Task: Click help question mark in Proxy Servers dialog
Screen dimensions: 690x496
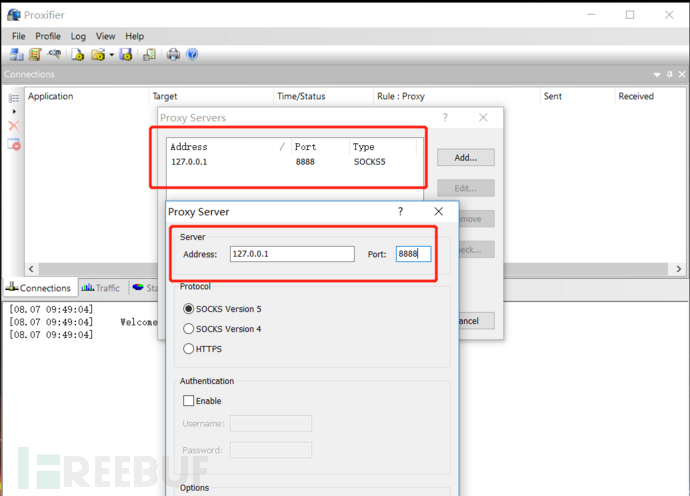Action: click(x=445, y=118)
